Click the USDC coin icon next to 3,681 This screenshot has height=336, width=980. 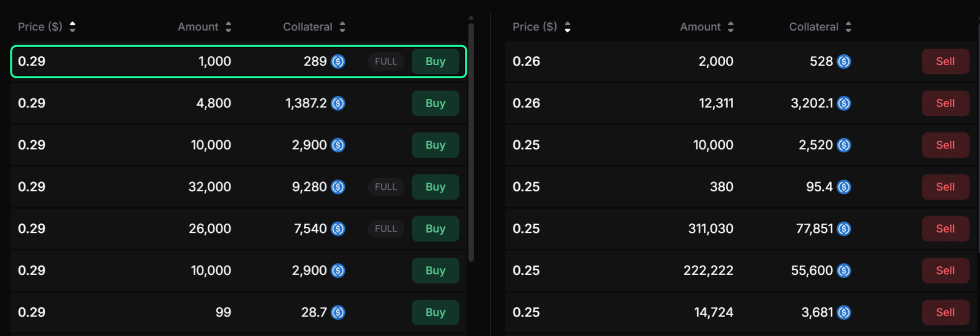[844, 312]
